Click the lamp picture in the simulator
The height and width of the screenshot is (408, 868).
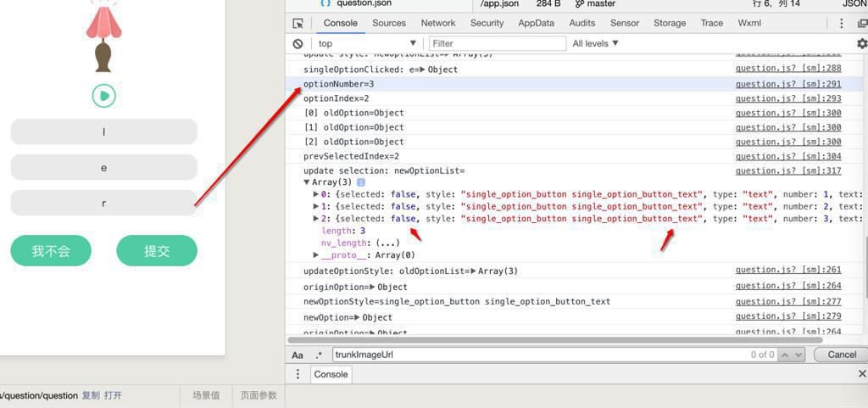(x=103, y=36)
